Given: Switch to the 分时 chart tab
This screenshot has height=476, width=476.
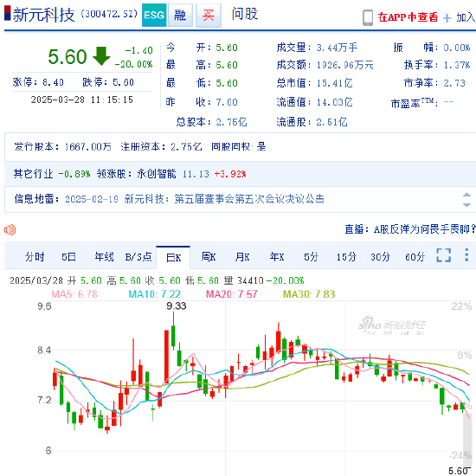Looking at the screenshot, I should pyautogui.click(x=35, y=257).
